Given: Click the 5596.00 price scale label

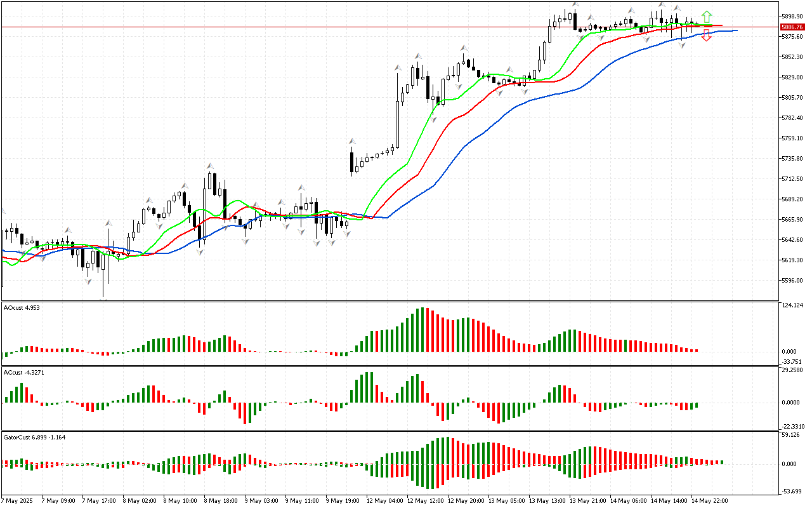Looking at the screenshot, I should [x=793, y=281].
